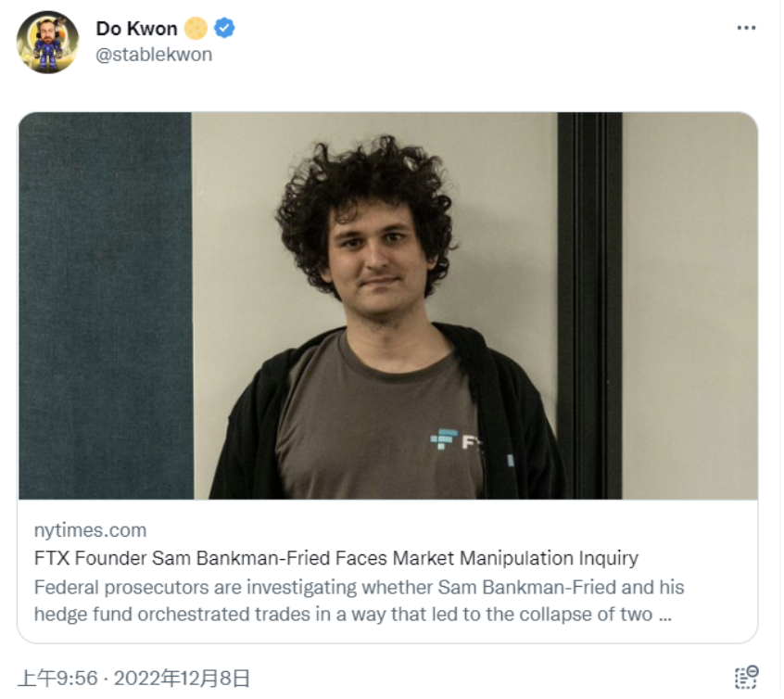Click the Federal prosecutors are investigating description text
Viewport: 784px width, 699px height.
click(359, 601)
